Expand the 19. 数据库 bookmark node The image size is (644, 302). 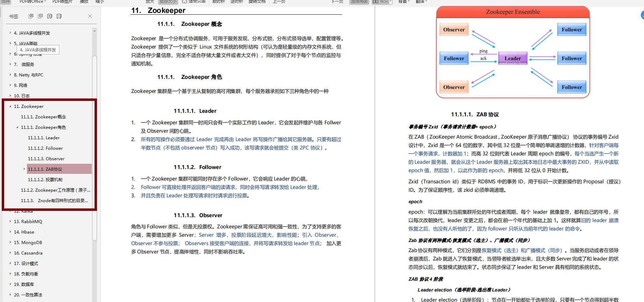(10, 284)
